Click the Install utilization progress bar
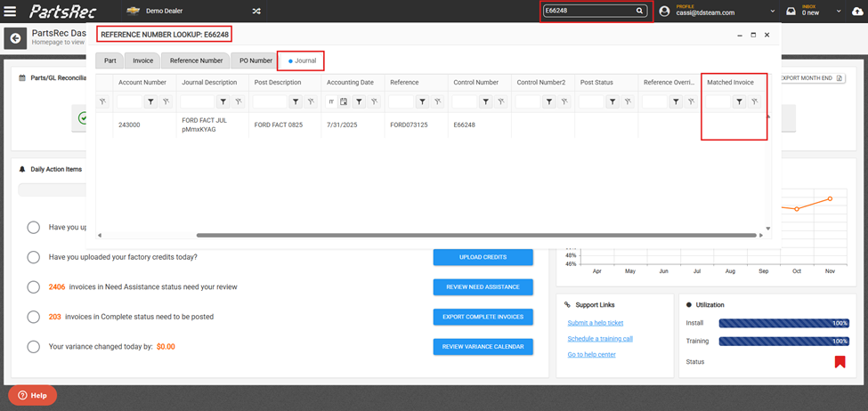The width and height of the screenshot is (868, 411). pyautogui.click(x=783, y=323)
